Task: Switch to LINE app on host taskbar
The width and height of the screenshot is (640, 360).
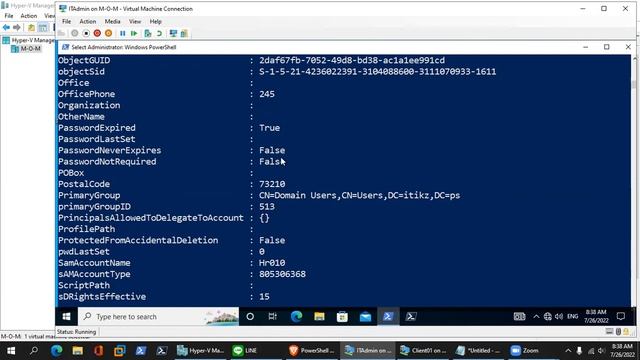Action: 256,351
